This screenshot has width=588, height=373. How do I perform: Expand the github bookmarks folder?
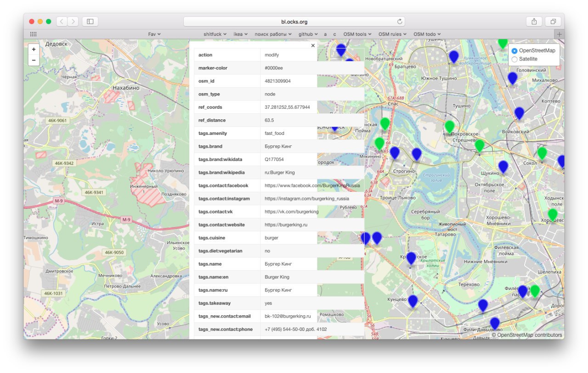coord(308,34)
